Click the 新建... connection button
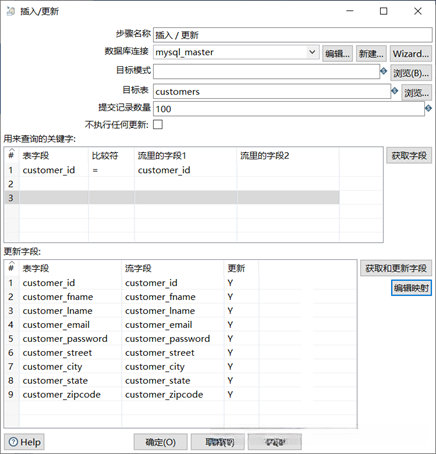The image size is (436, 454). coord(371,53)
